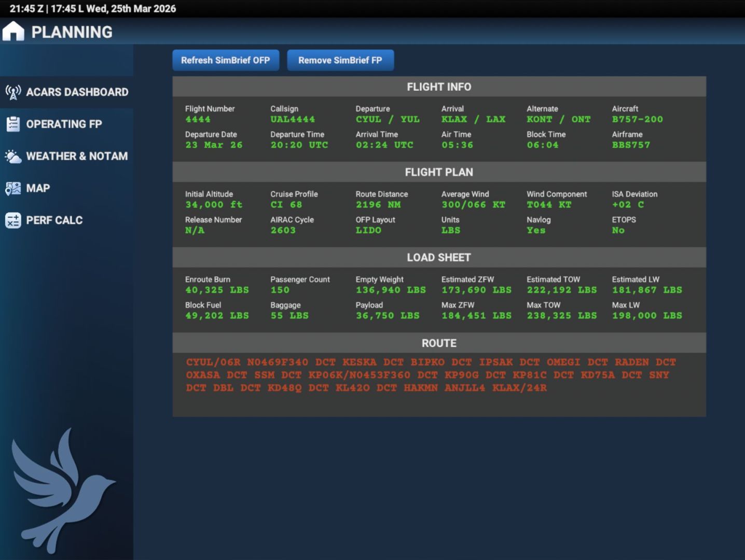Screen dimensions: 745x560
Task: Click the route string starting CYUL/06R
Action: pos(431,375)
